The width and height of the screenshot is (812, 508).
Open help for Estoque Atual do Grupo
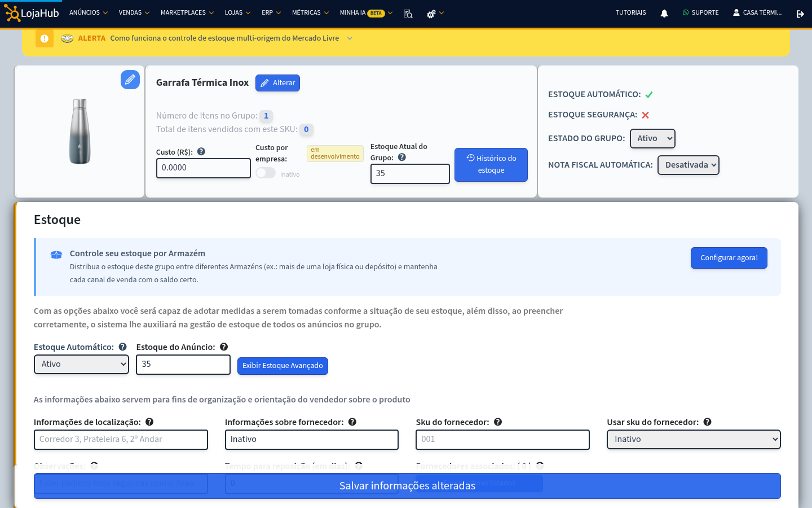(402, 157)
